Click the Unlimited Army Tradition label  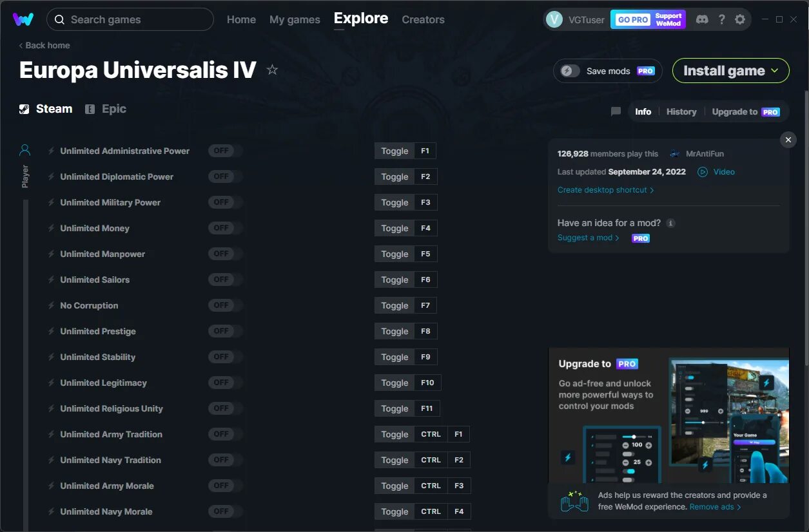[111, 434]
